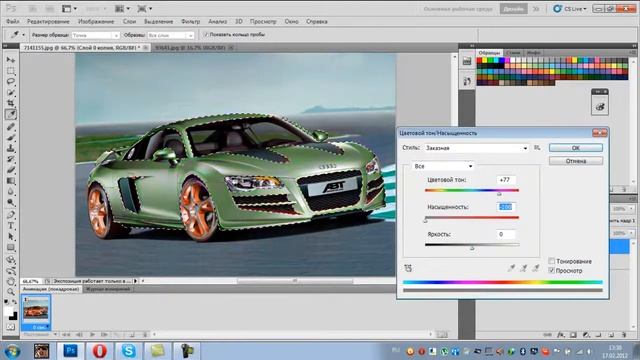Open the frame delay dropdown on frame 1

tap(40, 327)
